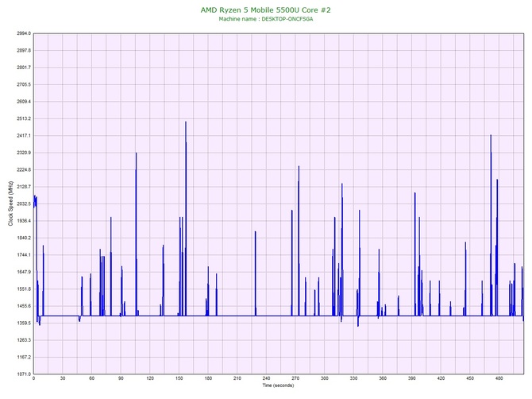Click the 360 tick on time axis
This screenshot has height=399, width=532.
pyautogui.click(x=383, y=378)
